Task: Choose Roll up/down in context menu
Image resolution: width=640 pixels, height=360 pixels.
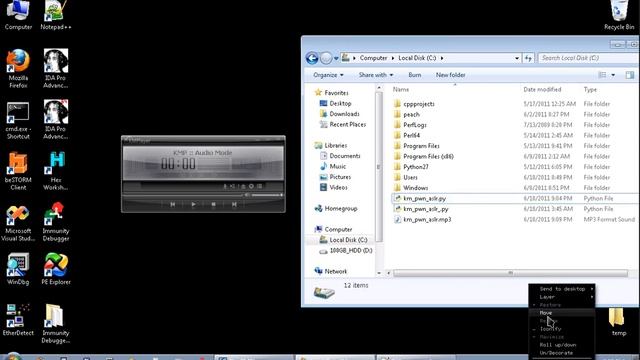Action: (x=562, y=345)
